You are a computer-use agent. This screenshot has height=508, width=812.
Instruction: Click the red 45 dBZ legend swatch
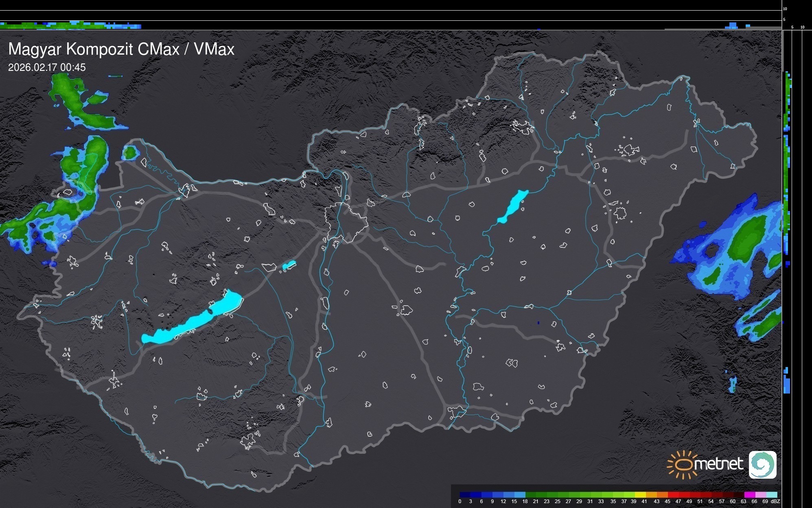pyautogui.click(x=672, y=495)
